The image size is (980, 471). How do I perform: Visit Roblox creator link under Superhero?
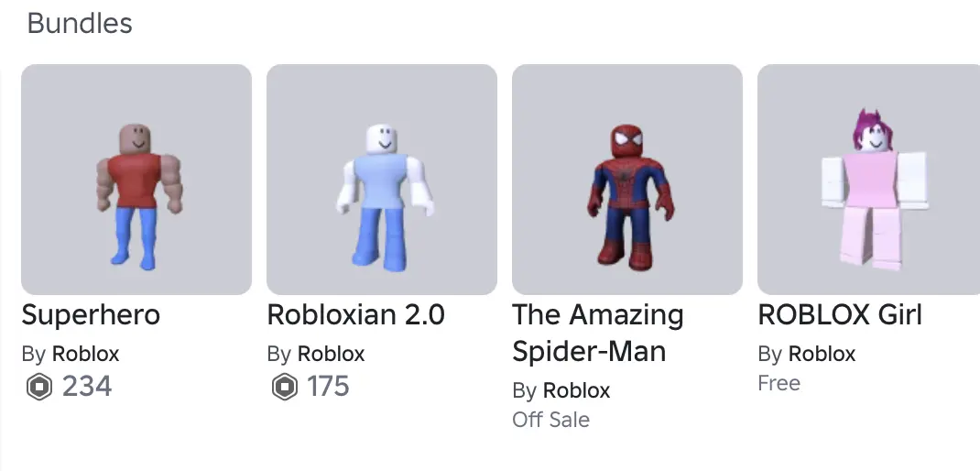(x=86, y=355)
